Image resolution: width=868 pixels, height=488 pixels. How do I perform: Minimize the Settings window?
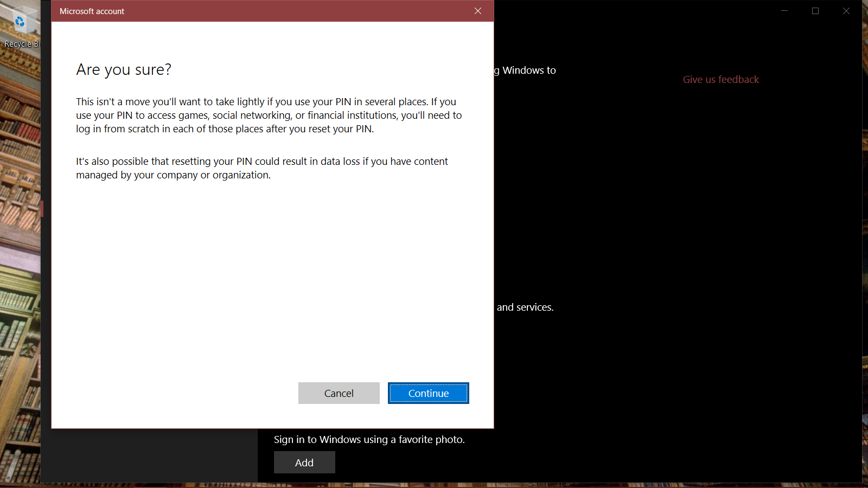tap(784, 11)
